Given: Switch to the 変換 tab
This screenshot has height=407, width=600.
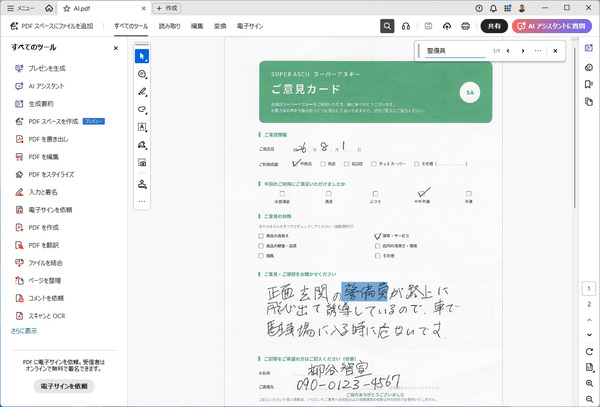Looking at the screenshot, I should point(220,26).
